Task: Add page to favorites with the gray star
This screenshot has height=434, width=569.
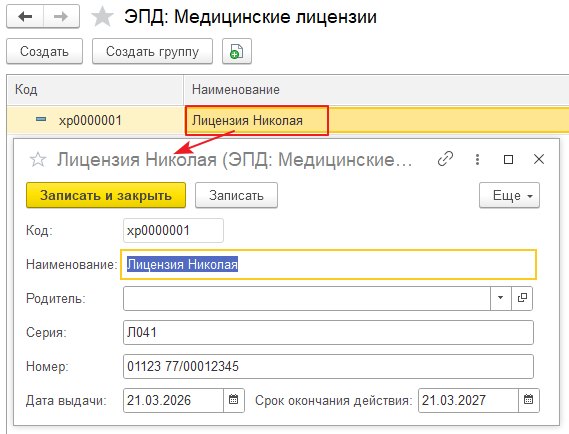Action: click(x=102, y=17)
